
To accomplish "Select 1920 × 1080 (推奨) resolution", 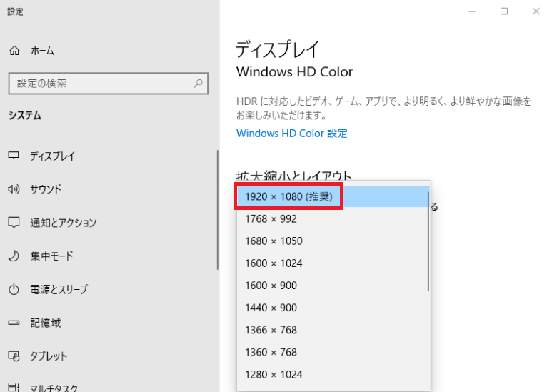I will click(333, 196).
